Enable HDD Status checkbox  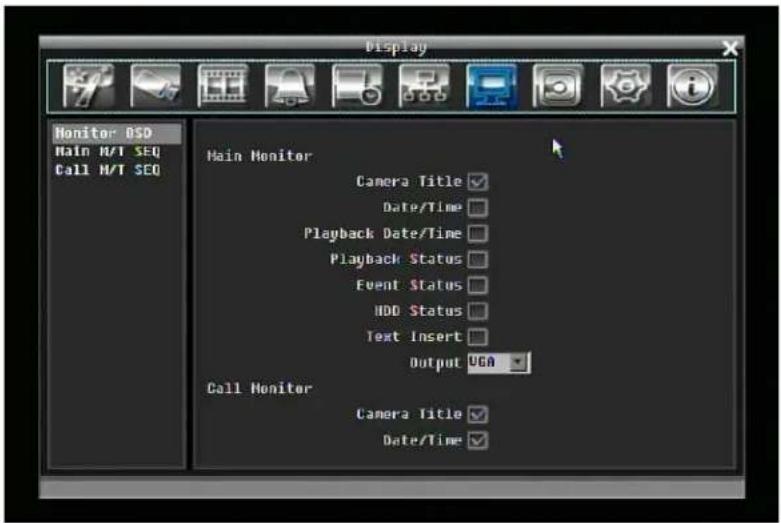478,311
